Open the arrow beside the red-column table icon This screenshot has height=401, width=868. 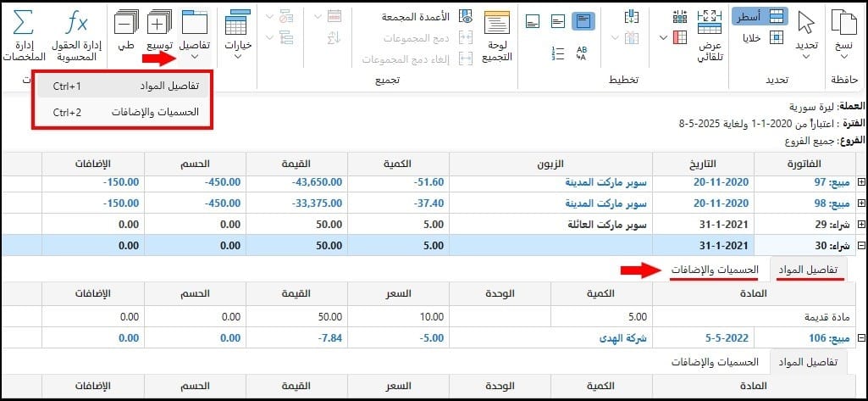[663, 37]
